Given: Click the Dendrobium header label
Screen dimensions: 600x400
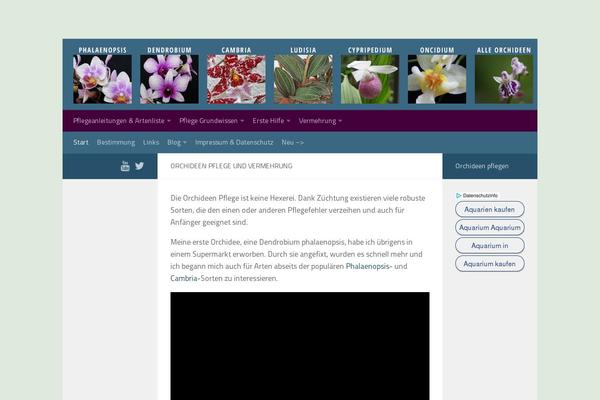Looking at the screenshot, I should (169, 50).
